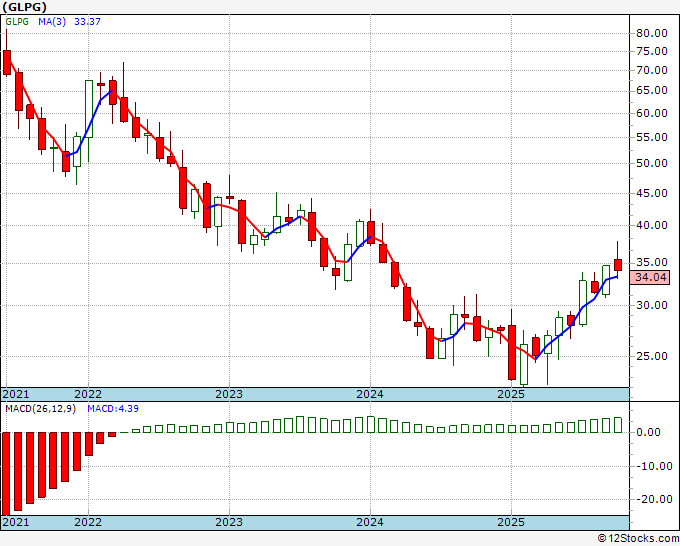
Task: Click the 2022 label on price timeline
Action: click(x=88, y=394)
